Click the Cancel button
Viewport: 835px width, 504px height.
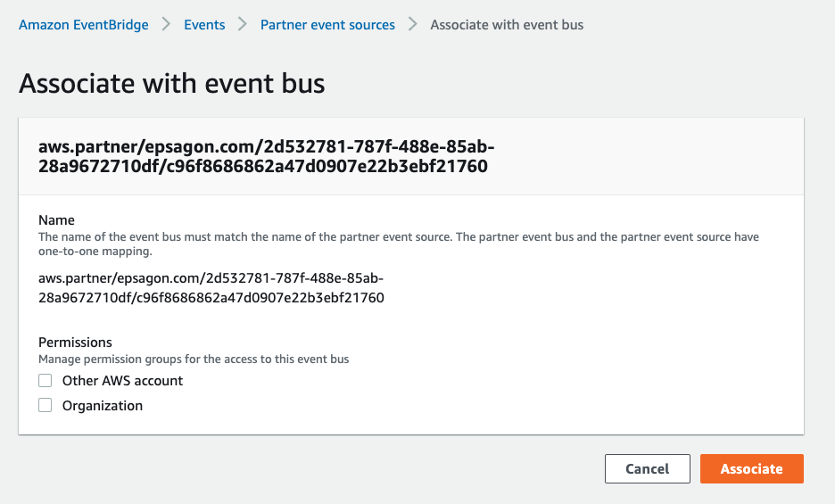point(647,469)
